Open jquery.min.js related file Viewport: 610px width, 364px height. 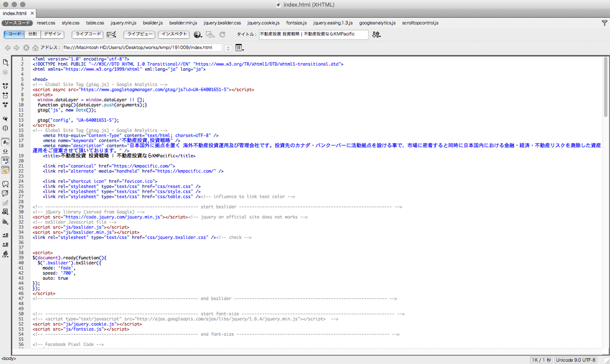(123, 23)
